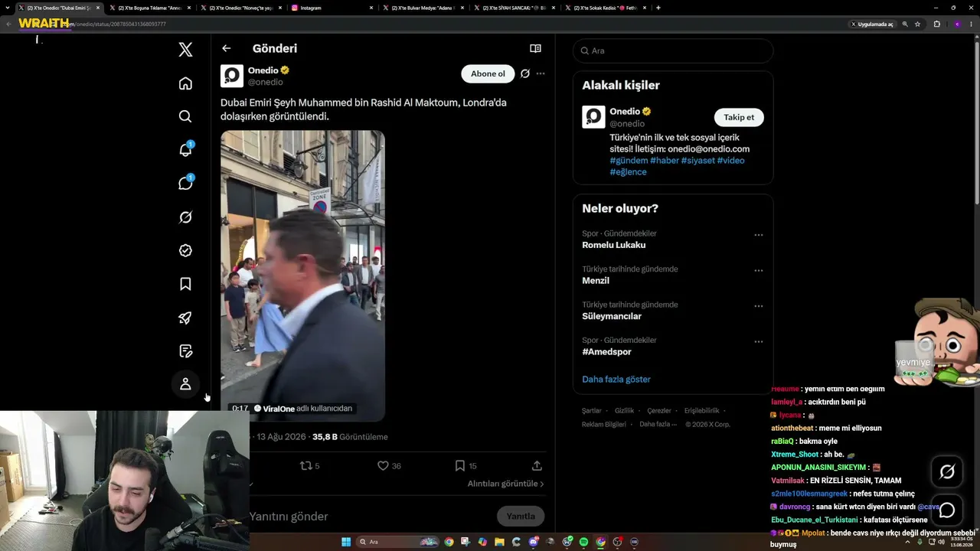Expand the Daha fazla footer menu
The width and height of the screenshot is (980, 551).
click(658, 424)
